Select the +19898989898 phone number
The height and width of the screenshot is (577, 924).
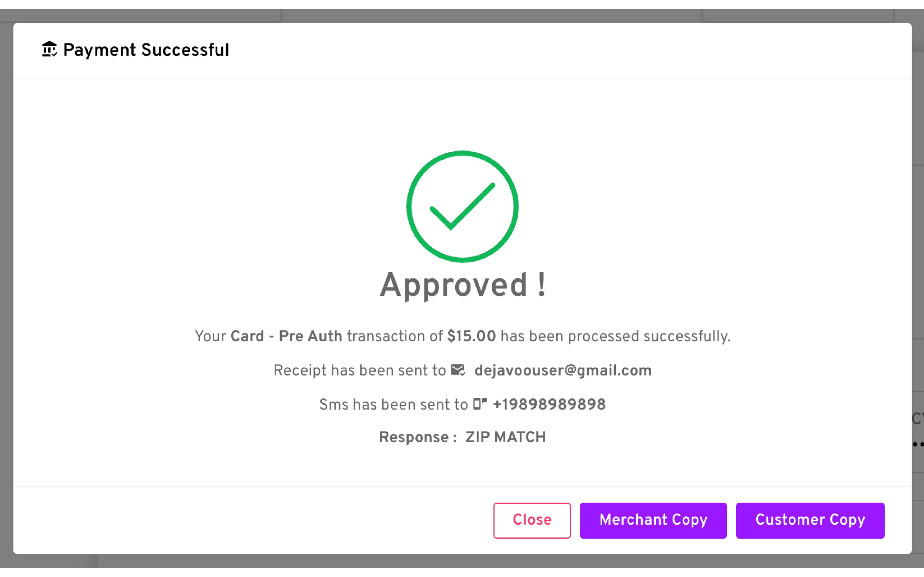(549, 405)
